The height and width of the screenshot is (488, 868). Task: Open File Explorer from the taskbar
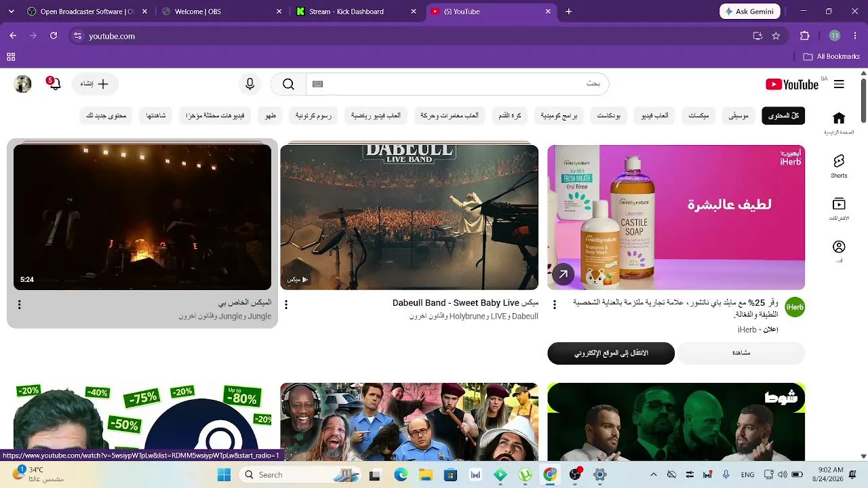point(425,474)
